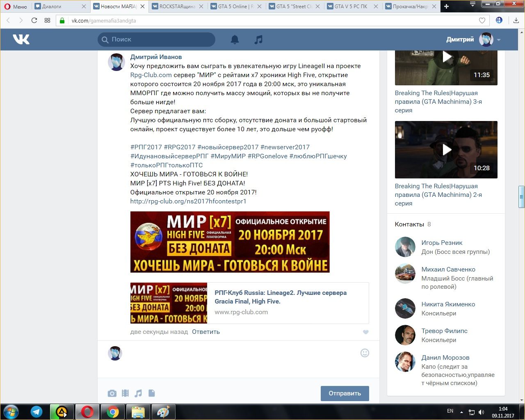This screenshot has height=420, width=525.
Task: Open the VK music player icon
Action: (258, 39)
